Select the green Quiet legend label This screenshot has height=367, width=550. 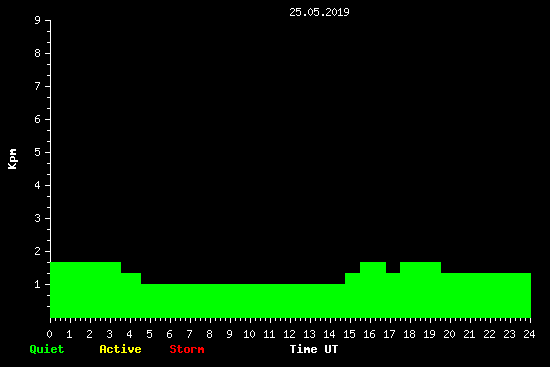pos(47,349)
